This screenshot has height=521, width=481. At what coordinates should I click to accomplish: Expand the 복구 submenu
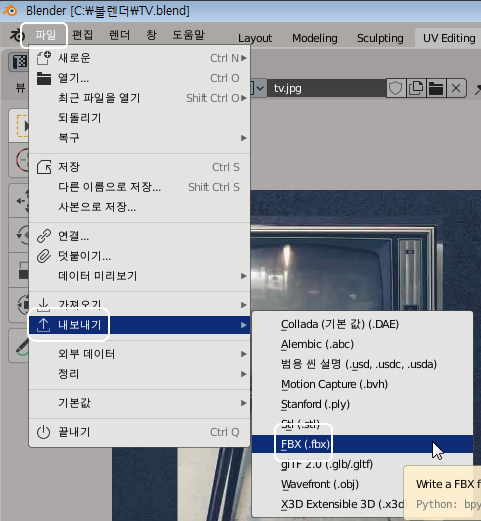140,138
